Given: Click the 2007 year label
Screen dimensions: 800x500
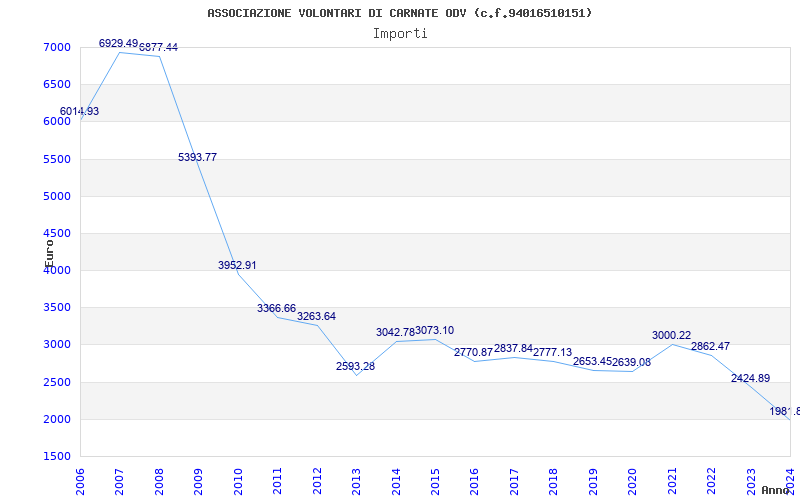Looking at the screenshot, I should click(x=119, y=481).
